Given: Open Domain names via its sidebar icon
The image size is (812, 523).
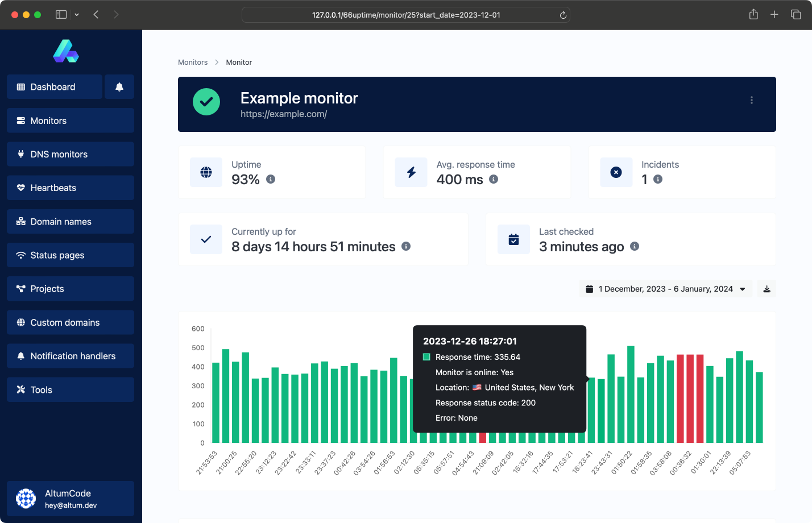Looking at the screenshot, I should pyautogui.click(x=21, y=221).
